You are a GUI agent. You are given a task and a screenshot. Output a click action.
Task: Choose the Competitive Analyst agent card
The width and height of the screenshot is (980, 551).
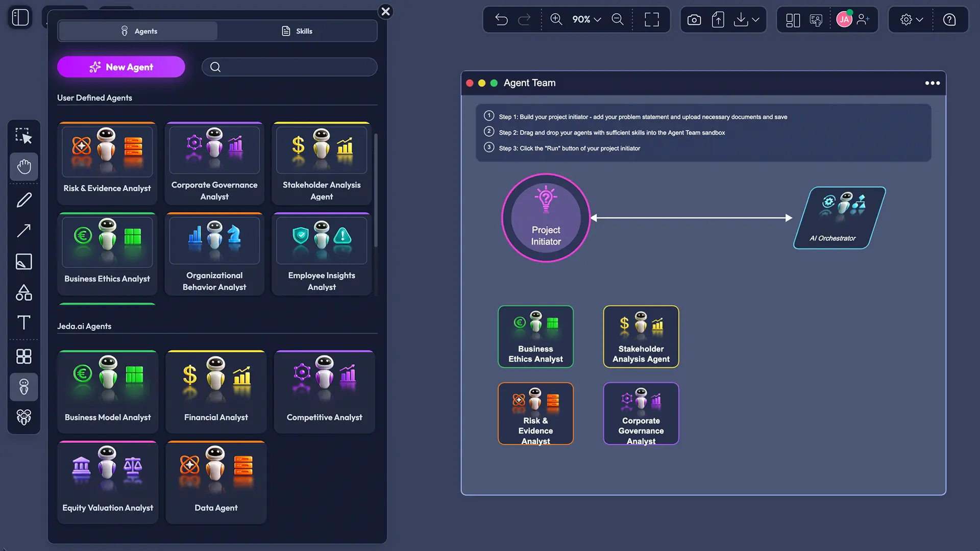tap(324, 392)
